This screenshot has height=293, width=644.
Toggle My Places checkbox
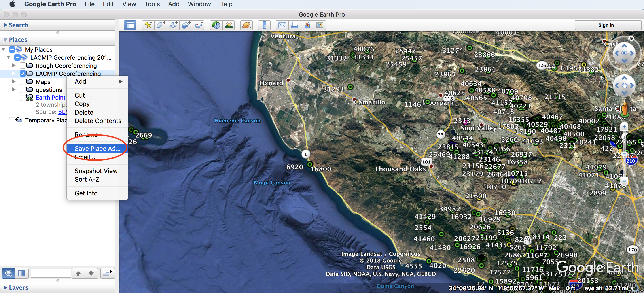click(12, 49)
